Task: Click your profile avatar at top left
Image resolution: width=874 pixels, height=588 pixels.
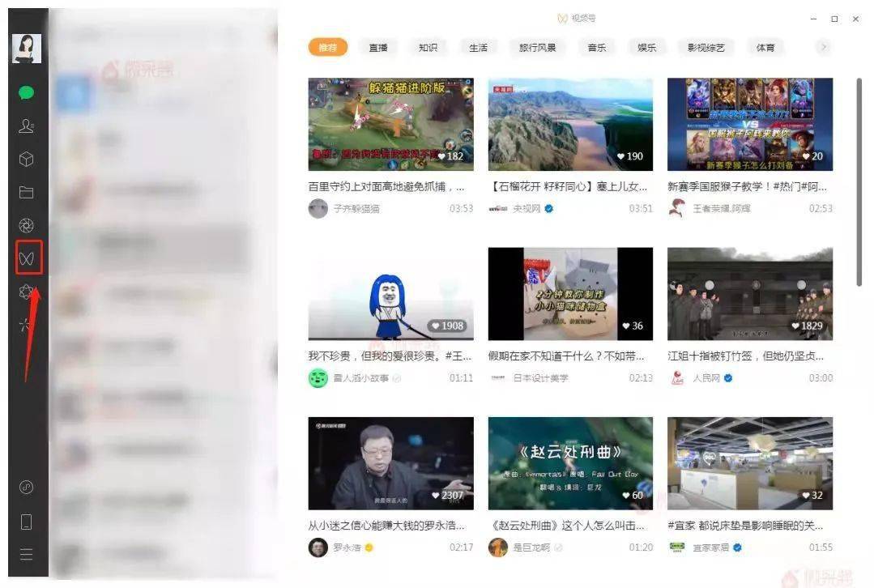Action: [x=27, y=47]
